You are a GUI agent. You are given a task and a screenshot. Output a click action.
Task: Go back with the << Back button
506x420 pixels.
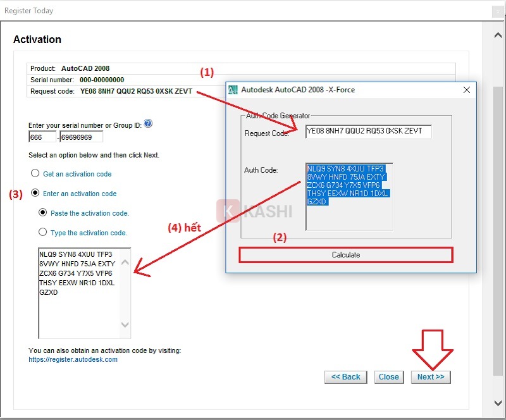[345, 376]
